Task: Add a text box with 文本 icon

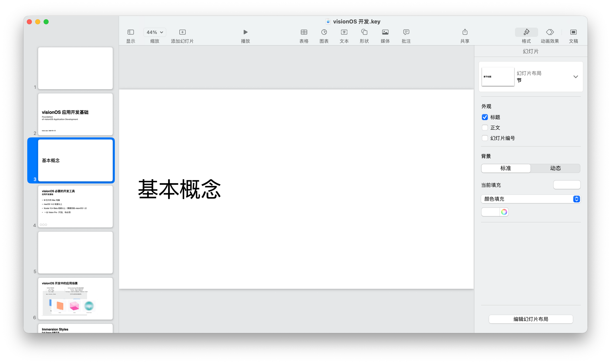Action: coord(344,32)
